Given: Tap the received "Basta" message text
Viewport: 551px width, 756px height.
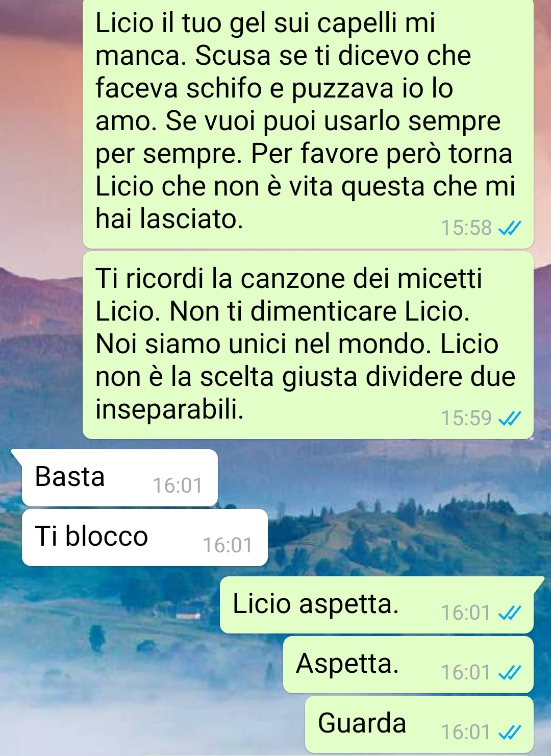Looking at the screenshot, I should click(70, 477).
